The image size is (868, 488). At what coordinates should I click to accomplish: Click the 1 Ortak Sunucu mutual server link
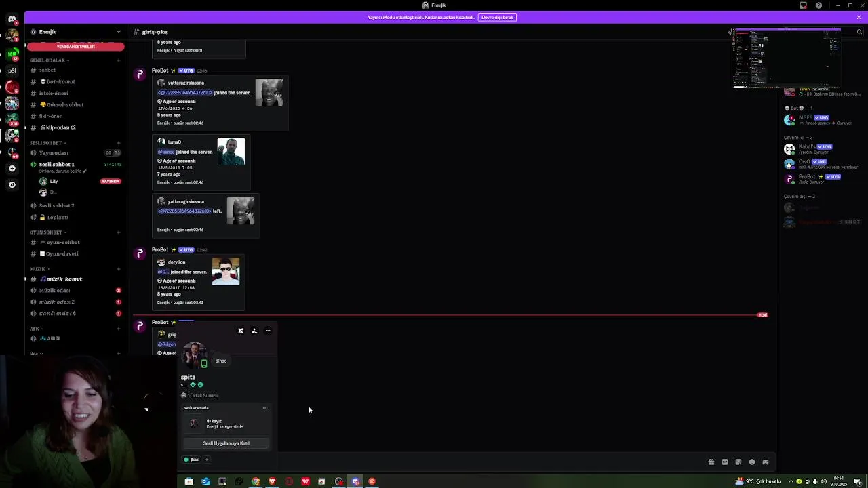pyautogui.click(x=200, y=395)
